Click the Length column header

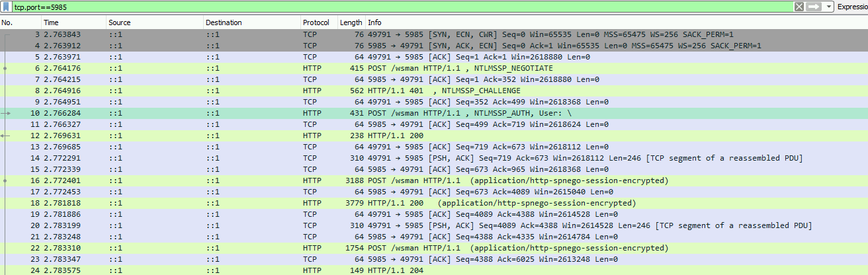351,22
